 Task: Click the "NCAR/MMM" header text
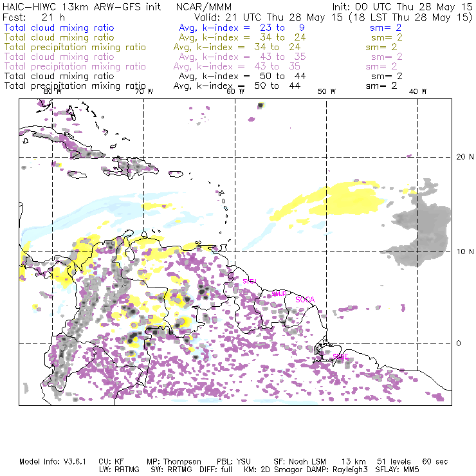204,7
